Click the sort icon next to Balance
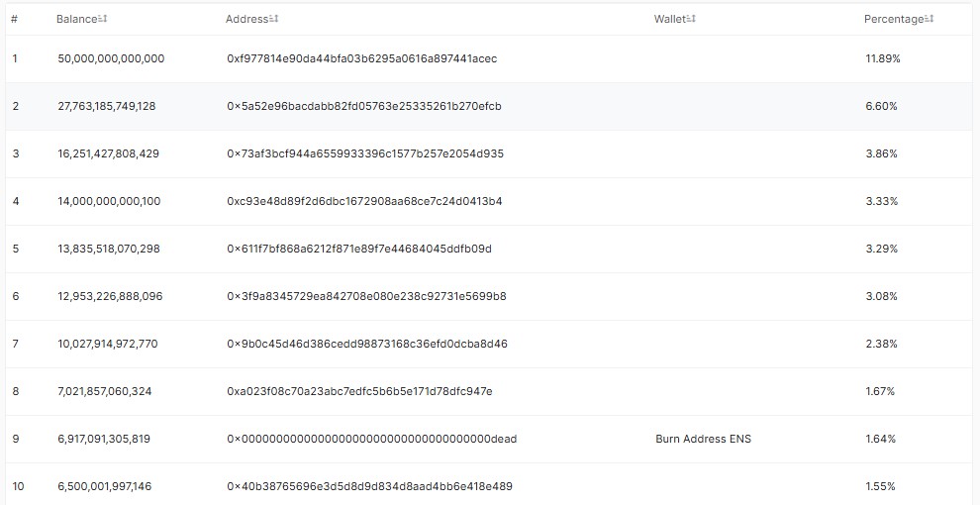The image size is (980, 505). [104, 20]
